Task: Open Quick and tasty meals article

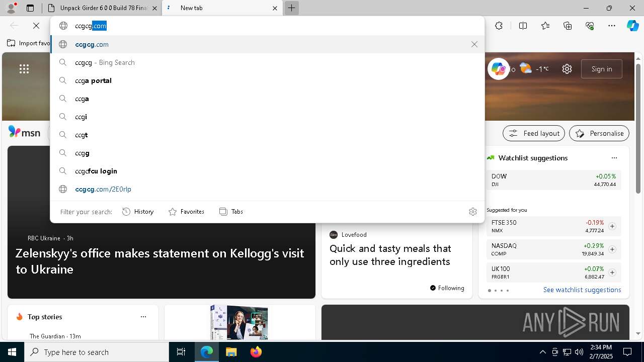Action: (390, 255)
